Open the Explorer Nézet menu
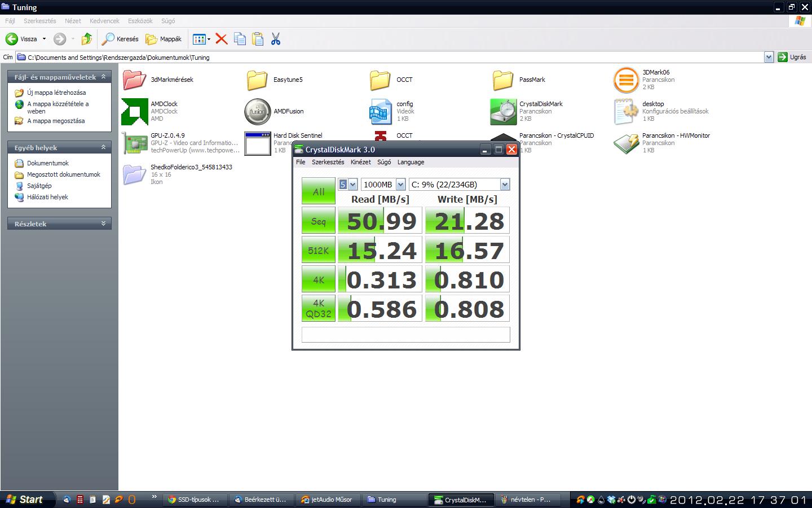Viewport: 812px width, 508px height. coord(73,21)
